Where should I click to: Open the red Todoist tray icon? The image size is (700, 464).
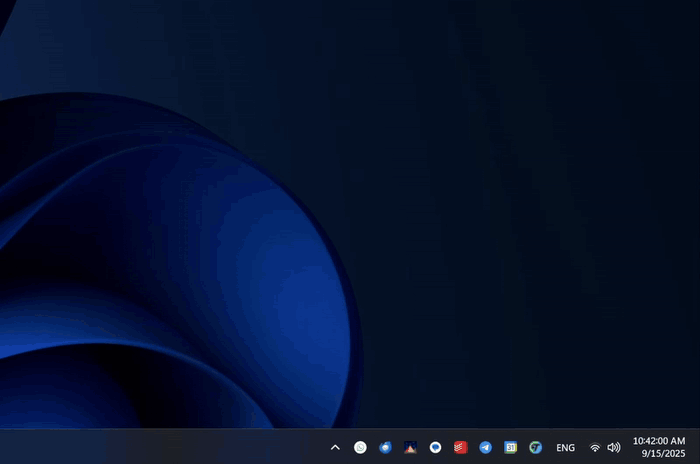coord(460,447)
